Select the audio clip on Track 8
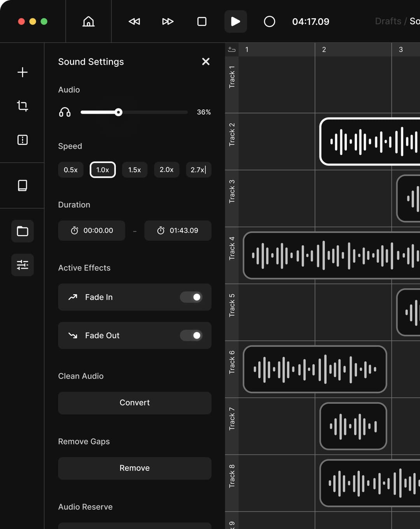Image resolution: width=420 pixels, height=529 pixels. (x=370, y=483)
